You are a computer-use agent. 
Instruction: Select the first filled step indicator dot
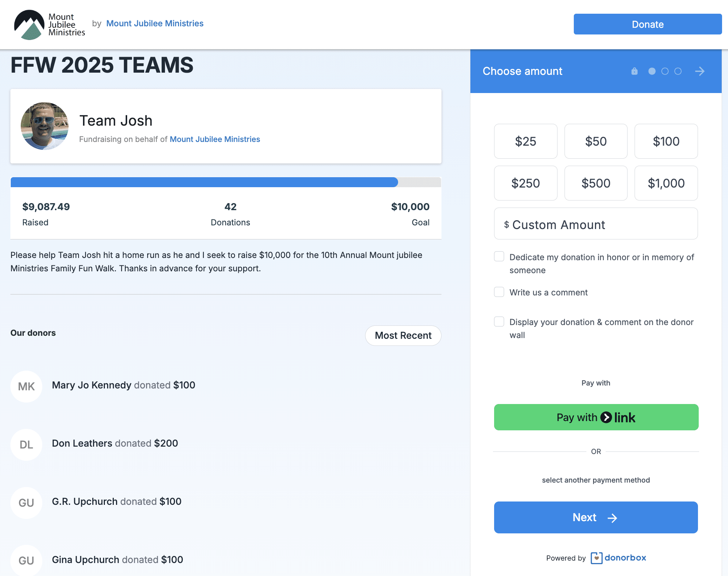[652, 71]
